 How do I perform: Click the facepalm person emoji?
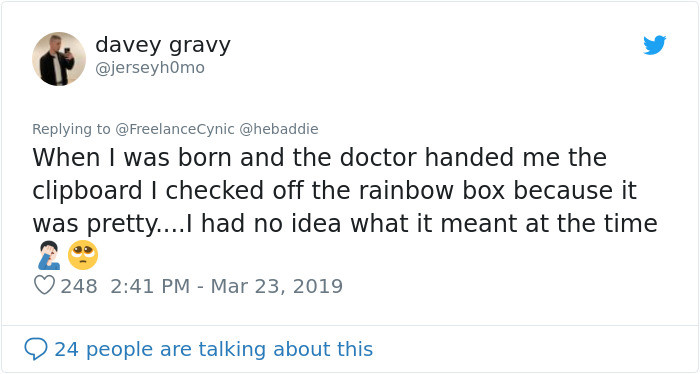pyautogui.click(x=49, y=255)
